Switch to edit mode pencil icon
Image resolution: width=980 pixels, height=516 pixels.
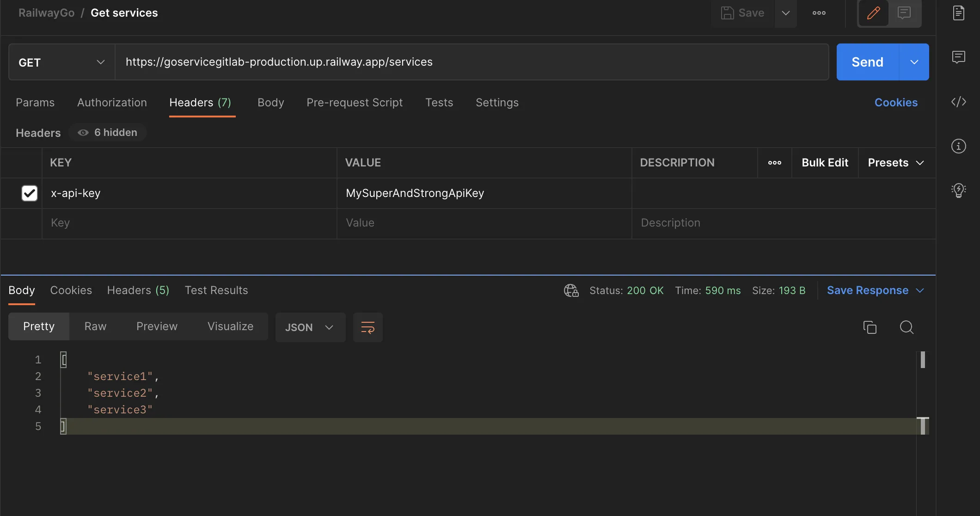pos(873,13)
